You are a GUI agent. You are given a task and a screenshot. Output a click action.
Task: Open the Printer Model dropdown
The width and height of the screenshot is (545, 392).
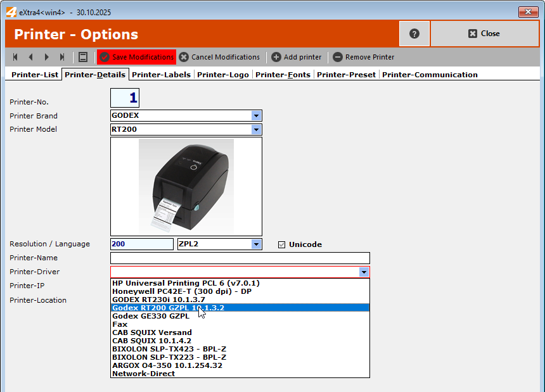coord(256,130)
